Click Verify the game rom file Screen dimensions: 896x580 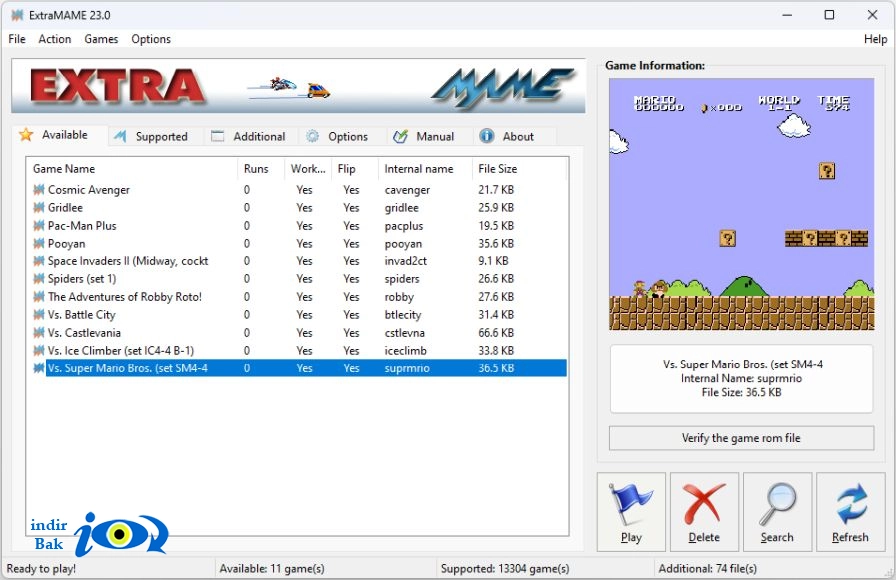pyautogui.click(x=741, y=438)
